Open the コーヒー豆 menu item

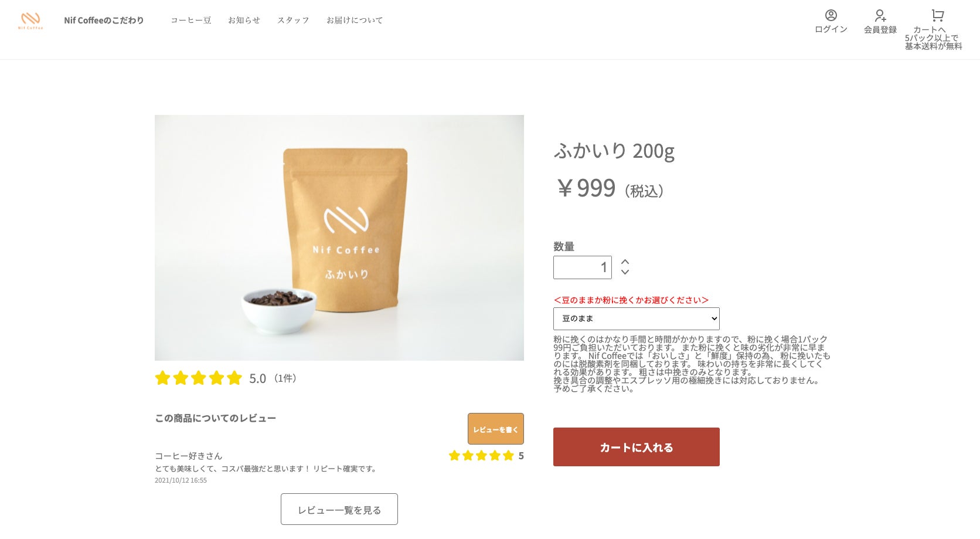[x=190, y=21]
